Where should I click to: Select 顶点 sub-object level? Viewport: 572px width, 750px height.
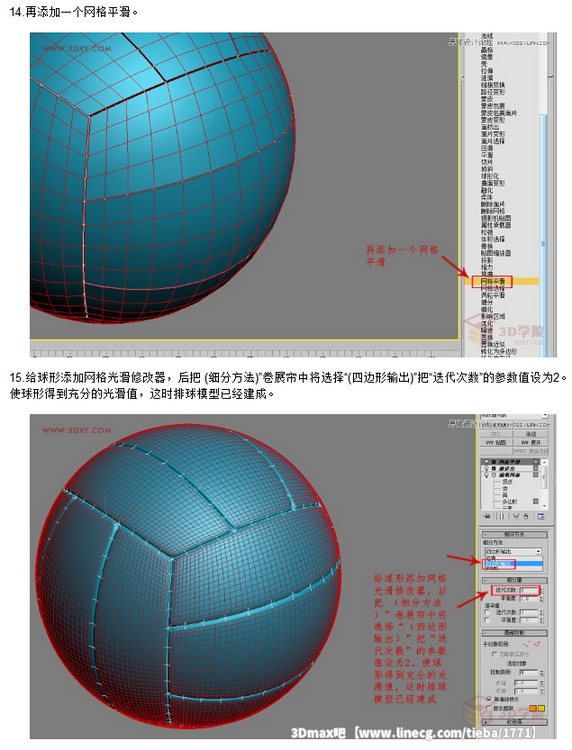(507, 482)
